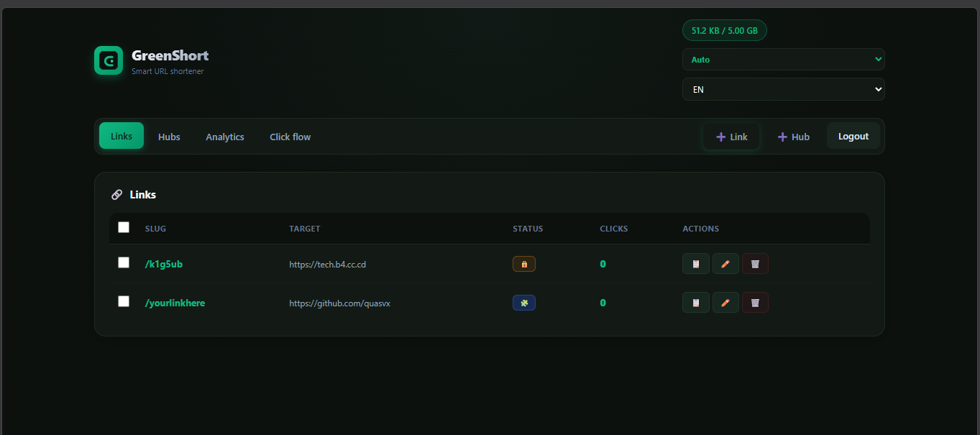The width and height of the screenshot is (980, 435).
Task: Open the Analytics tab
Action: tap(225, 137)
